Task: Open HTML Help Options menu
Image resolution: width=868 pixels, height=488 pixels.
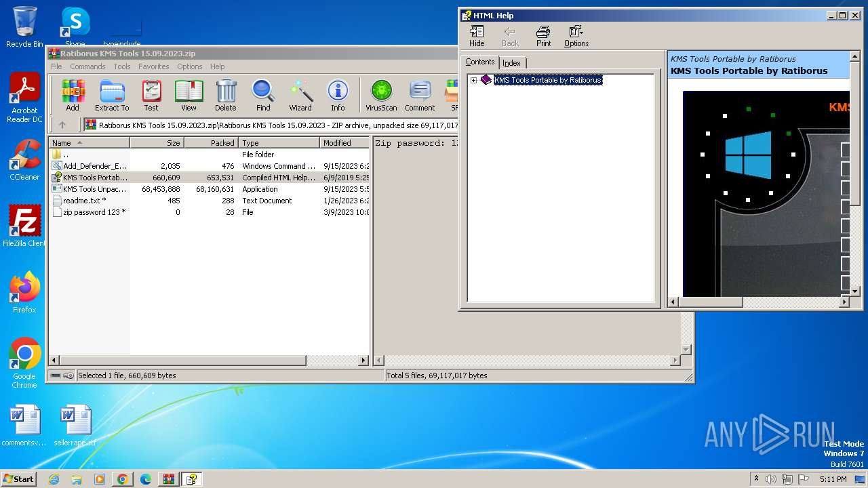Action: click(x=576, y=36)
